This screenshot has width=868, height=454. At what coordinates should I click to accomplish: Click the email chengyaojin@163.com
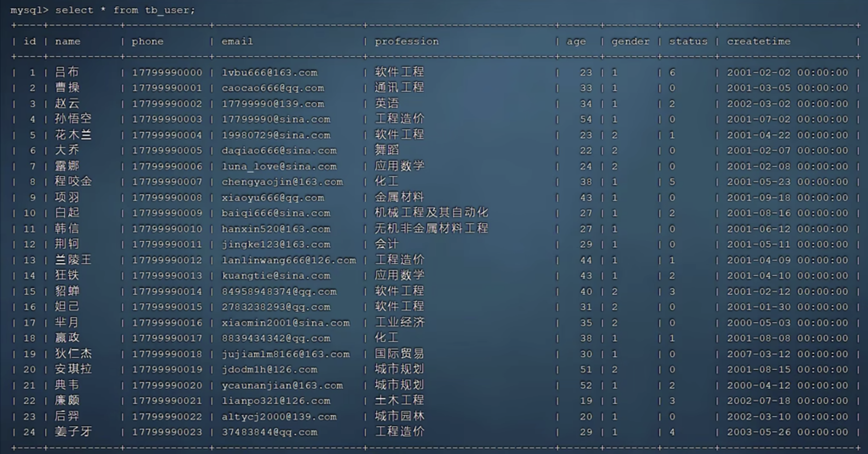(282, 182)
